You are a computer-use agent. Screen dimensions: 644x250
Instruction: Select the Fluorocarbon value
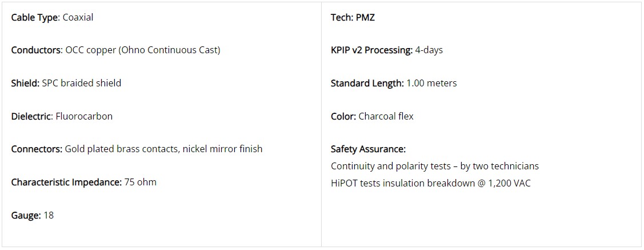pos(84,116)
